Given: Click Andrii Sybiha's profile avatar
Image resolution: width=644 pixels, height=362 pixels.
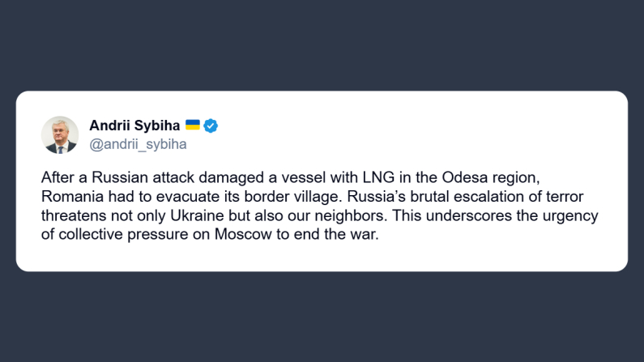Looking at the screenshot, I should coord(60,134).
